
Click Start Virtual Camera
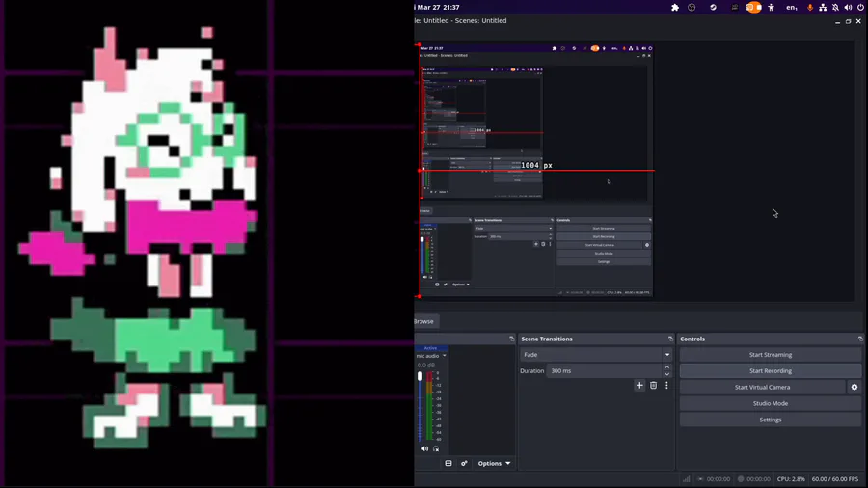(x=762, y=388)
